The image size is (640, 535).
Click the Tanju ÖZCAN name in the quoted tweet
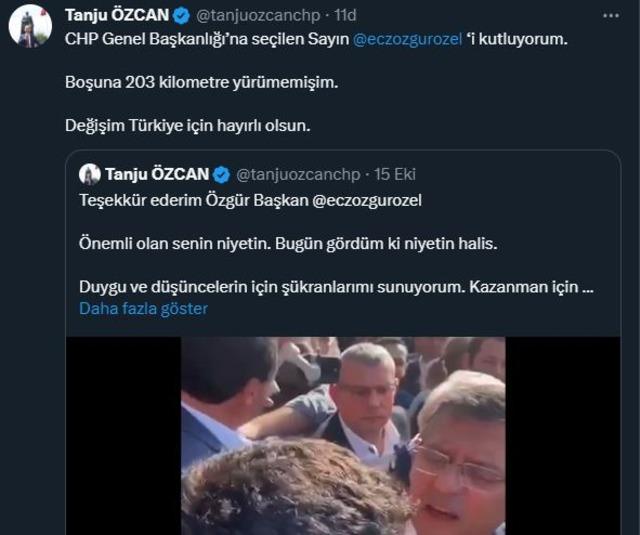click(157, 174)
